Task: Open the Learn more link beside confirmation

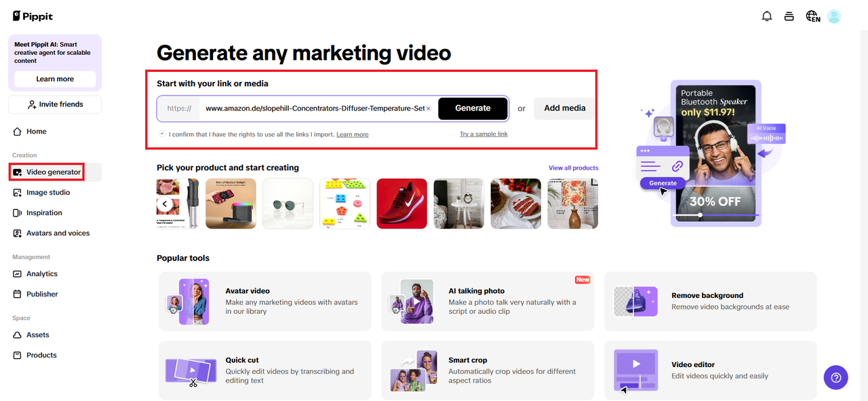Action: 353,134
